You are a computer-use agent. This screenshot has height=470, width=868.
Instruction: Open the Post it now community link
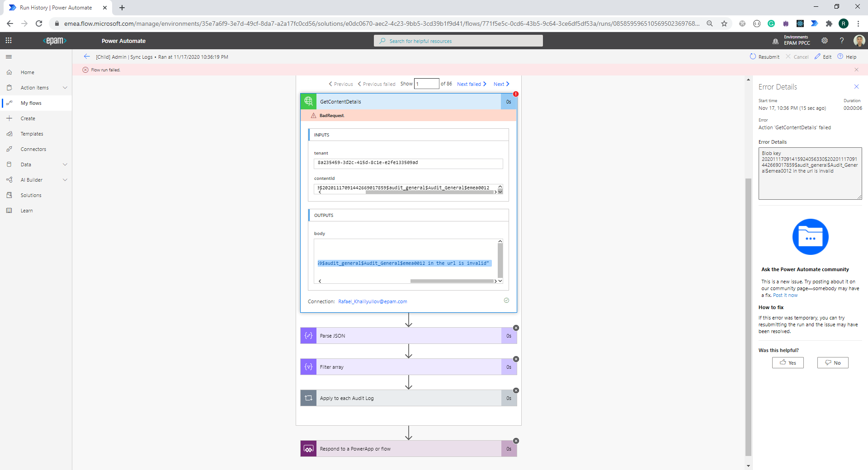[785, 295]
